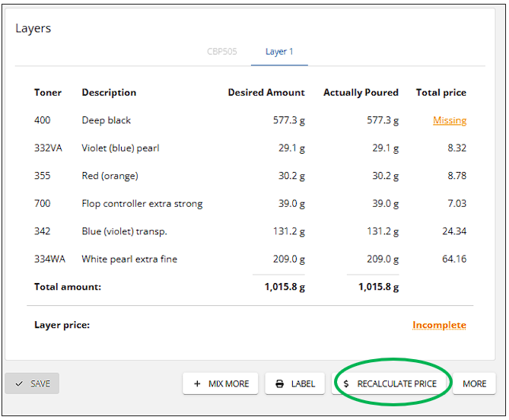Select Violet (blue) pearl description

120,148
